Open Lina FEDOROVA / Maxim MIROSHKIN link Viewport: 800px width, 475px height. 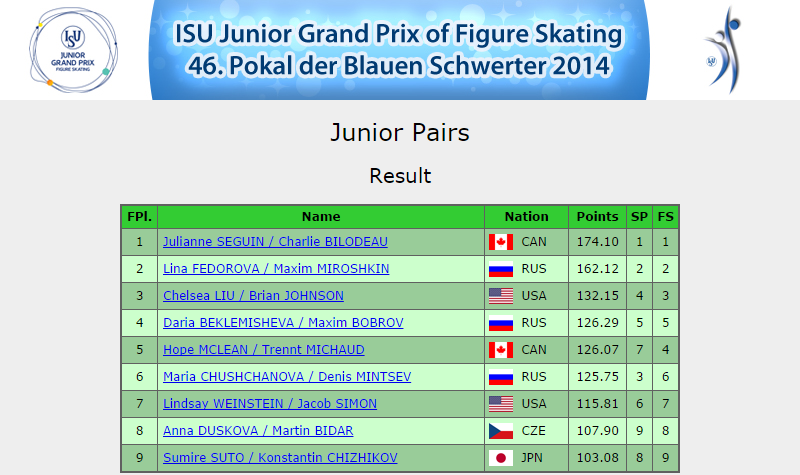(276, 269)
